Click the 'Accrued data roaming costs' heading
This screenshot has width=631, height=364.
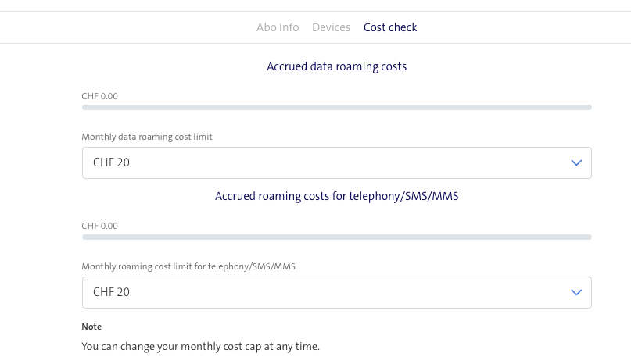(337, 66)
